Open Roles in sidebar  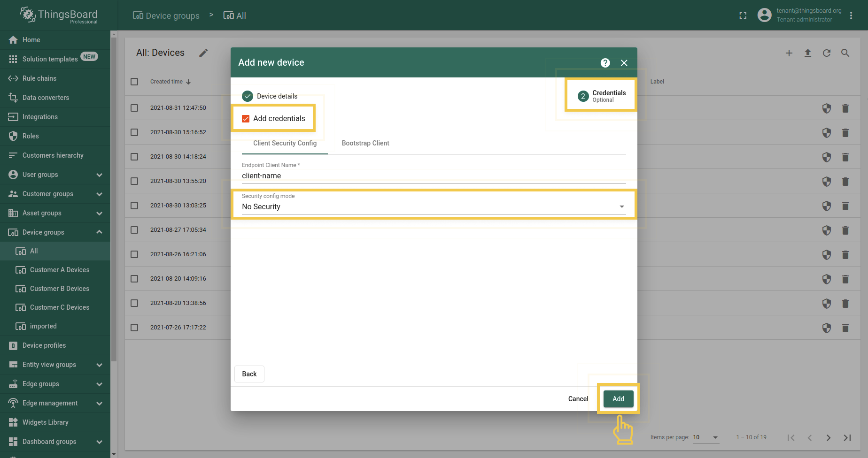[x=55, y=136]
